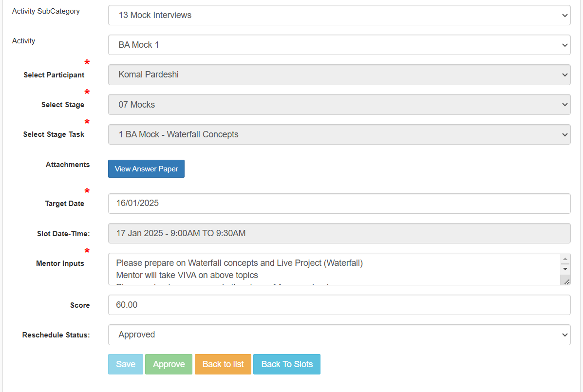Viewport: 583px width, 392px height.
Task: Click into the Target Date field
Action: coord(339,204)
